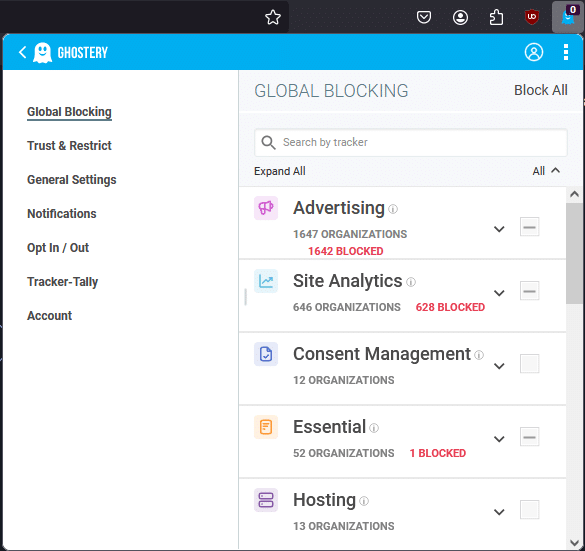585x551 pixels.
Task: Click the 13 ORGANIZATIONS label
Action: pos(344,526)
